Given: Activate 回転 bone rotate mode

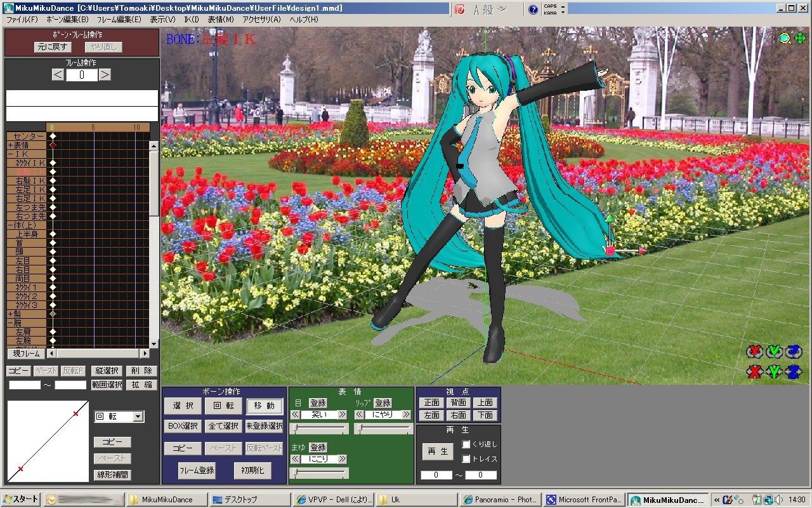Looking at the screenshot, I should coord(224,406).
